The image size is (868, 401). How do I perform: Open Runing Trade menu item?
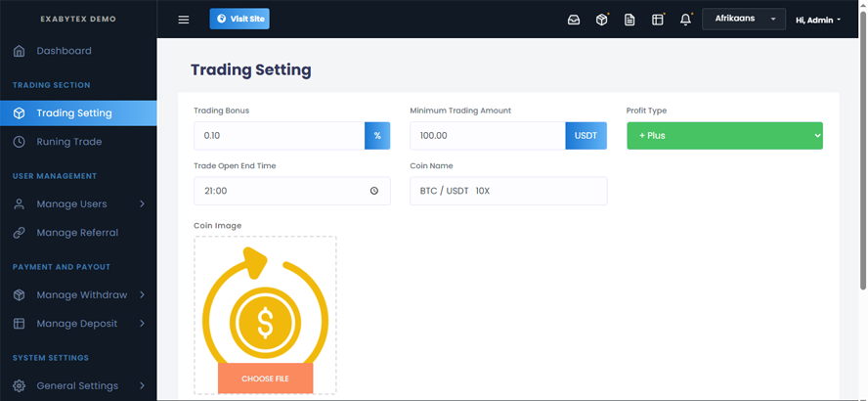click(x=78, y=142)
